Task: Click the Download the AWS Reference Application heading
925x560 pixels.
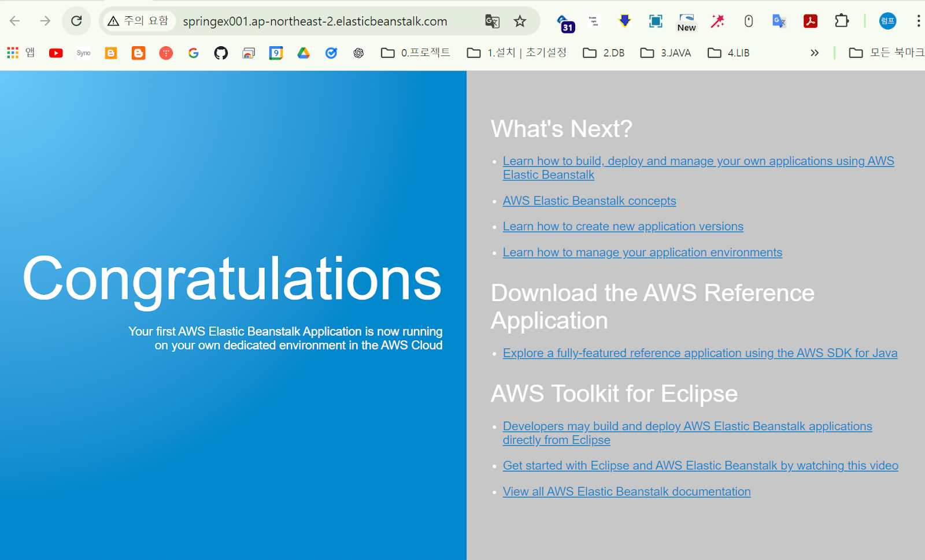Action: click(653, 307)
